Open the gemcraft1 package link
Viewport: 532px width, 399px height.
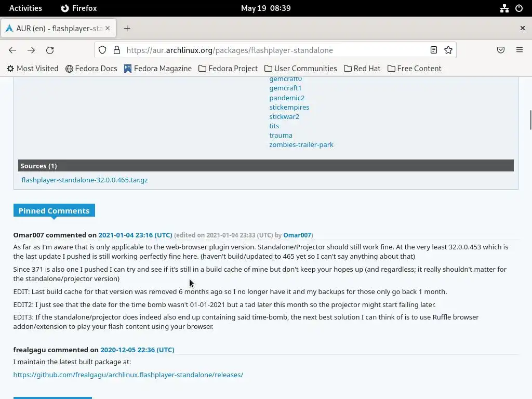[285, 88]
